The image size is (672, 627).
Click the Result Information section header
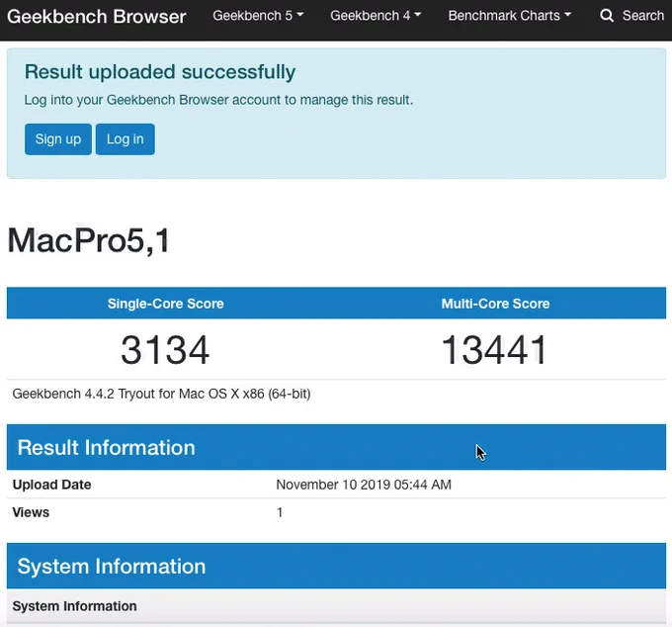pyautogui.click(x=336, y=447)
